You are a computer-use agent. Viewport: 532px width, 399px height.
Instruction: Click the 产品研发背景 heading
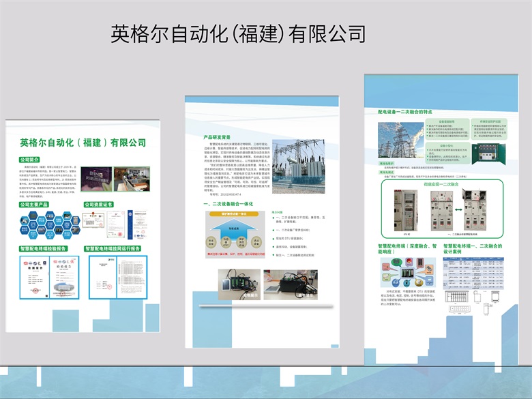tap(217, 137)
